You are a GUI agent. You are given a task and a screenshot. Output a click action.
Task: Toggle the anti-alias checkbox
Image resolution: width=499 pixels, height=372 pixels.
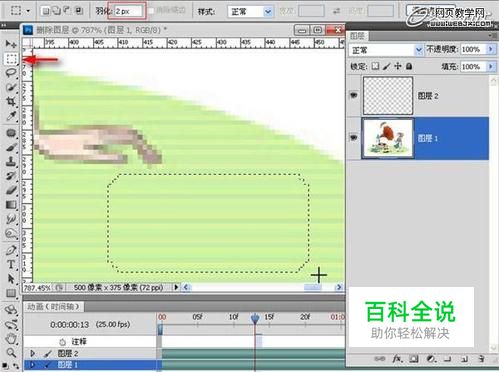click(151, 11)
